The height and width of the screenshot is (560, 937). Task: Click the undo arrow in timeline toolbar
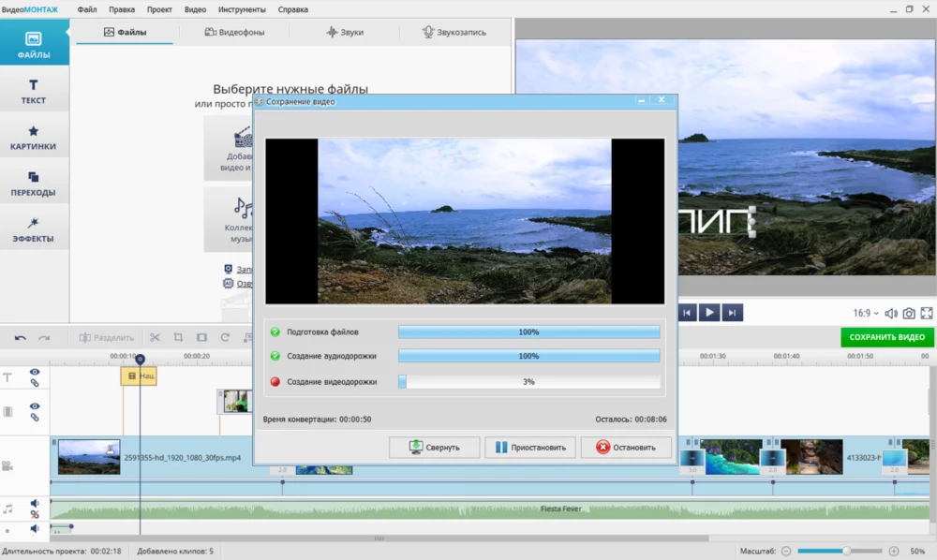(x=20, y=337)
